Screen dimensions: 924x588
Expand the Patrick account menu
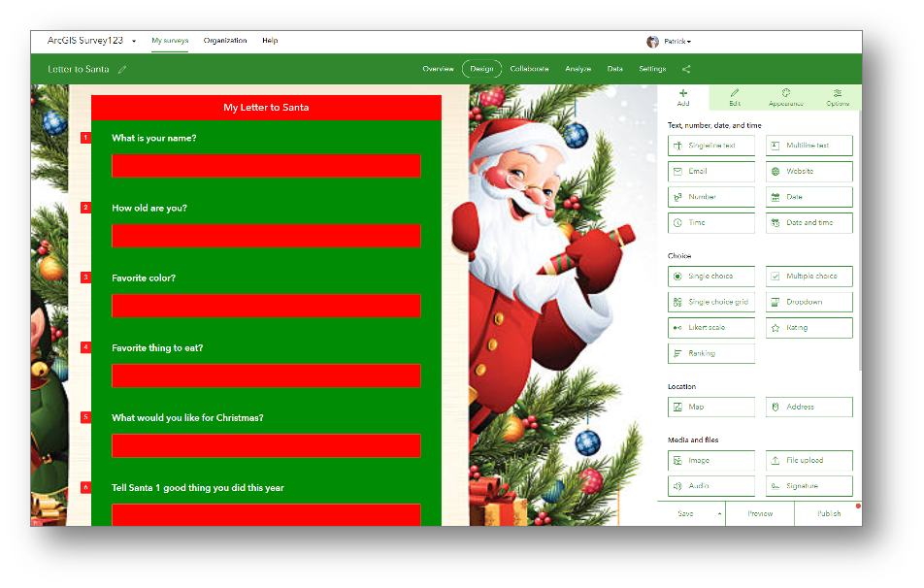click(677, 42)
